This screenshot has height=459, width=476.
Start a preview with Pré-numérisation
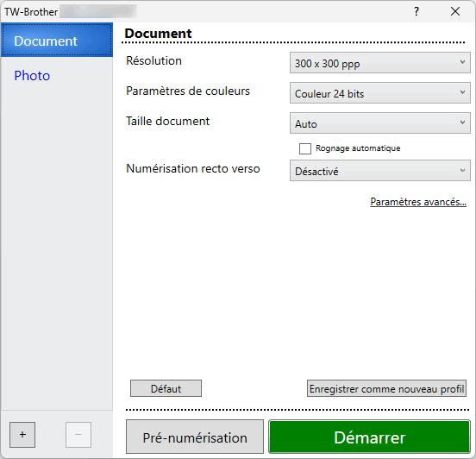pos(195,437)
